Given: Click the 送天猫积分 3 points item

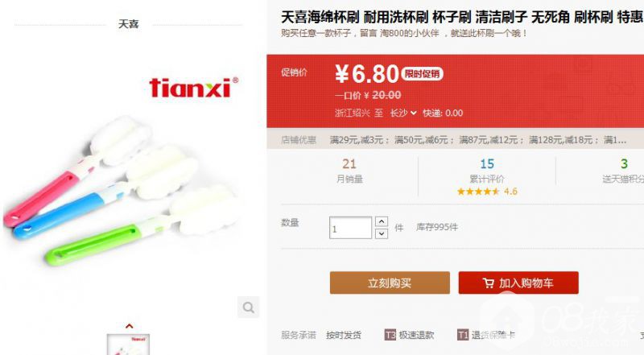Looking at the screenshot, I should [x=622, y=171].
